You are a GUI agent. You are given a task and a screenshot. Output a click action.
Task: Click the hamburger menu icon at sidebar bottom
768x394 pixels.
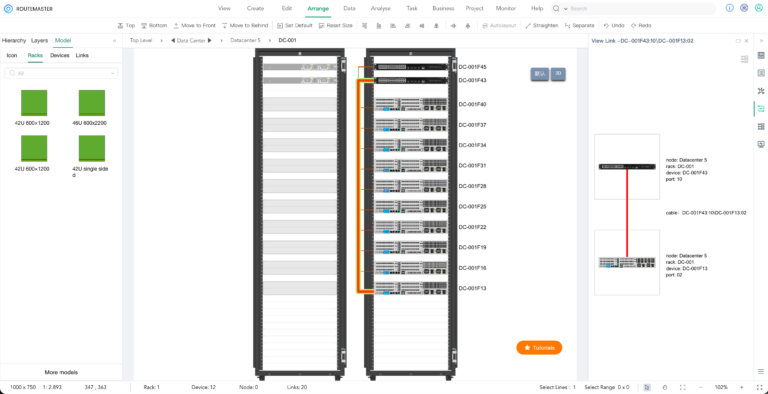(x=761, y=371)
